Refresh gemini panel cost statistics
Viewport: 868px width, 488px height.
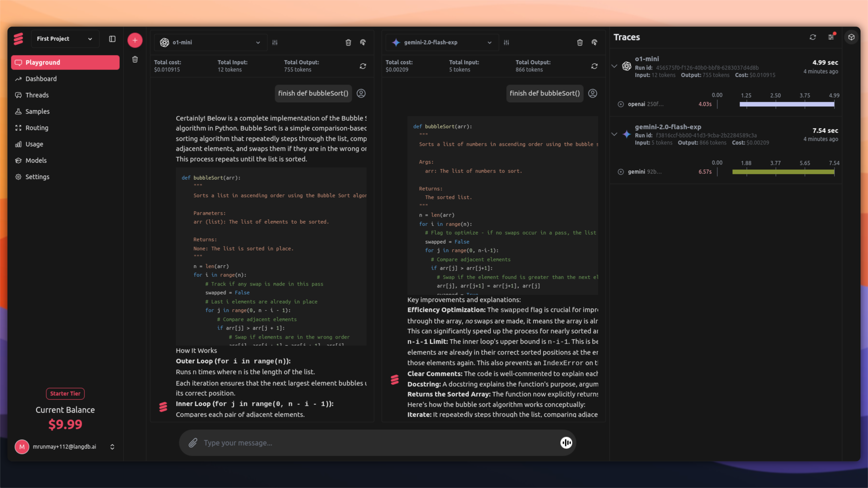(x=594, y=66)
